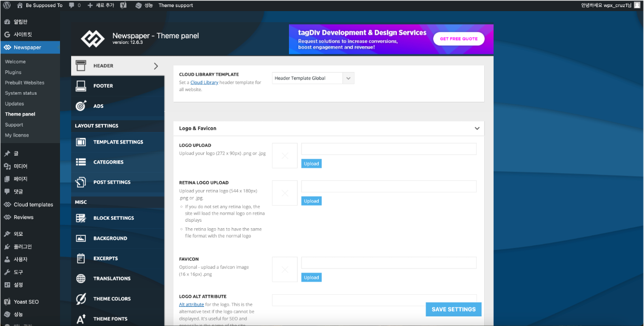644x326 pixels.
Task: Click the media icon beside 미디어
Action: (7, 166)
